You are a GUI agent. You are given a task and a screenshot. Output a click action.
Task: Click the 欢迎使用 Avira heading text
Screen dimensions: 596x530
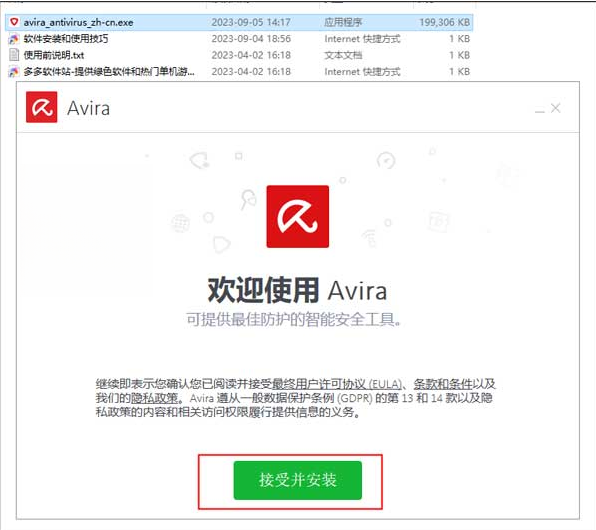coord(298,290)
